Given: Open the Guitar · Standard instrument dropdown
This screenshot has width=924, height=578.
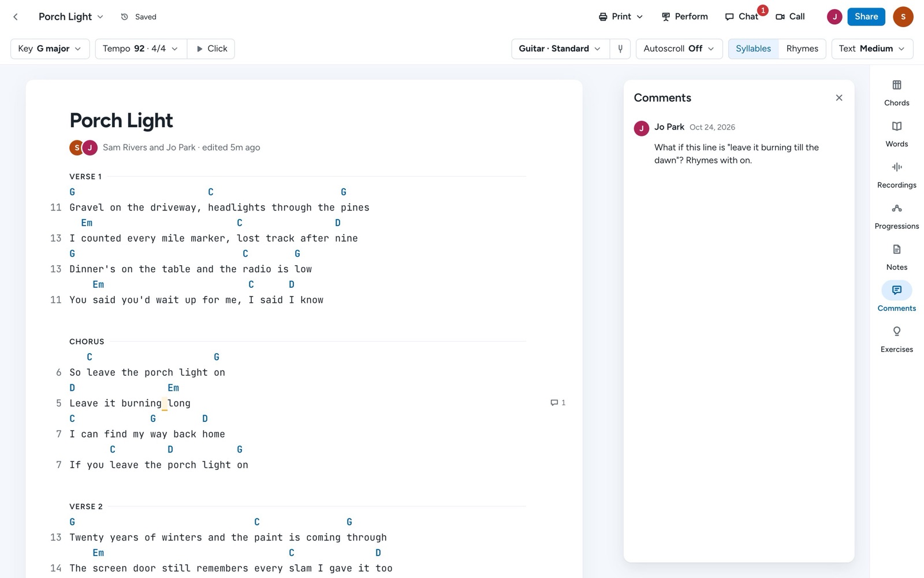Looking at the screenshot, I should pyautogui.click(x=560, y=49).
